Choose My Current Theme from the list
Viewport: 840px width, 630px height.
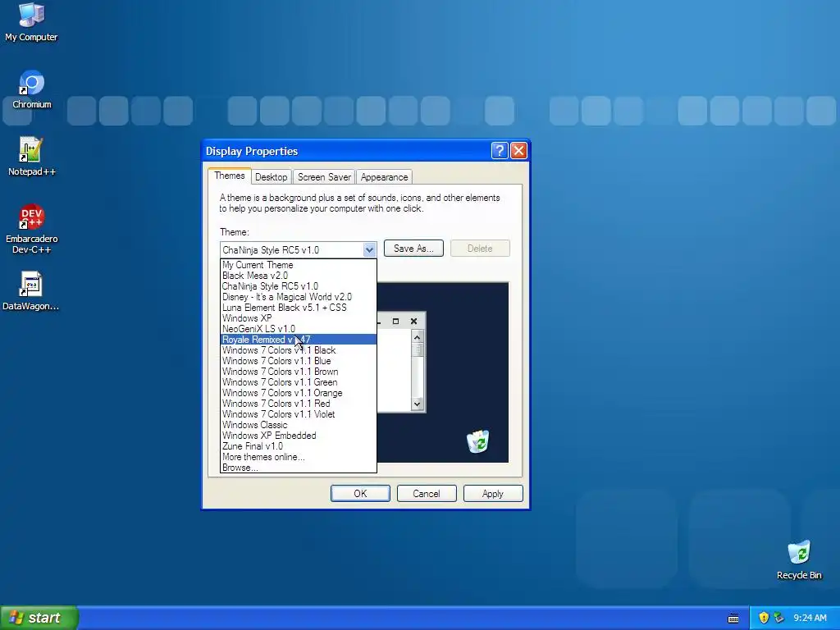coord(299,265)
